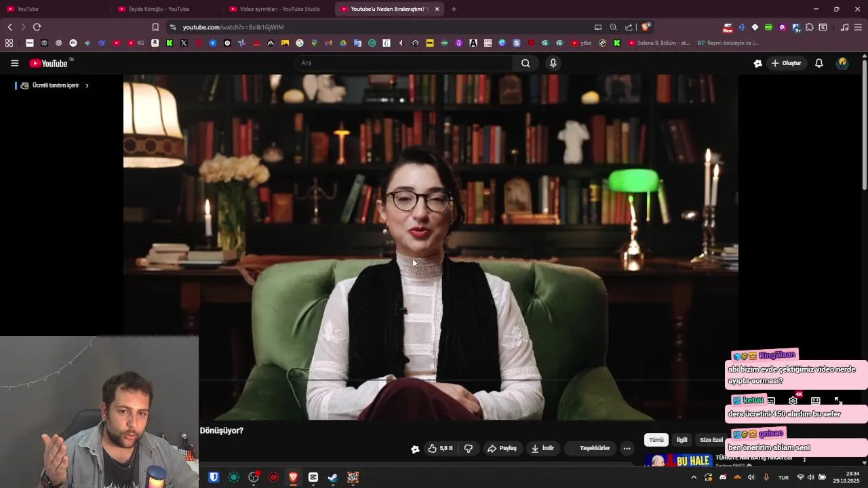Open CapCut from the taskbar
This screenshot has height=488, width=868.
(313, 477)
